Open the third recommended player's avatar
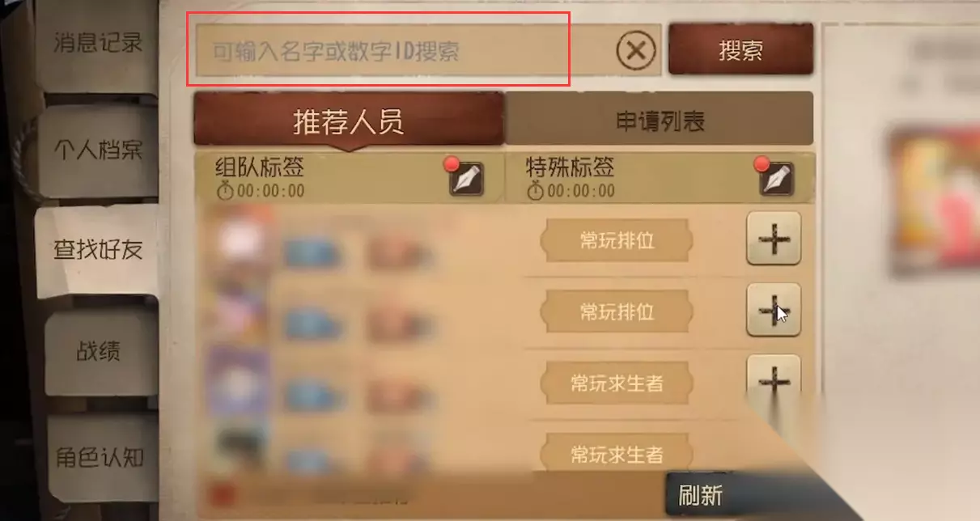Screen dimensions: 980x521 (240, 383)
